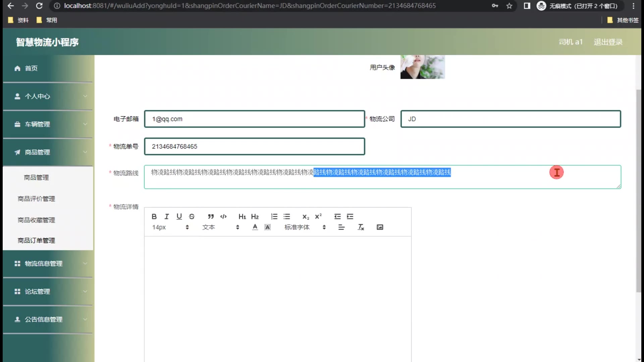Expand 物流信息管理 sidebar menu
644x362 pixels.
pos(48,264)
